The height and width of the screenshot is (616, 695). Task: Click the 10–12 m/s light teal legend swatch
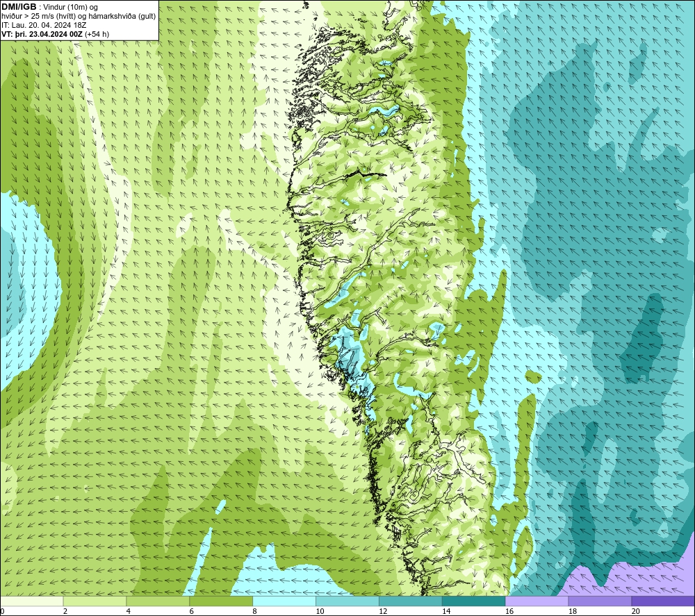pos(347,601)
